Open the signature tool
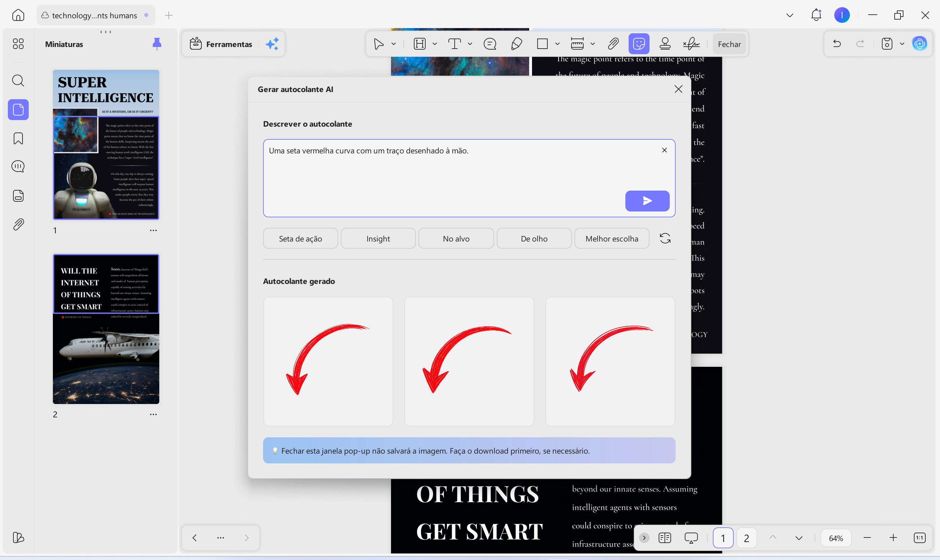 (691, 44)
